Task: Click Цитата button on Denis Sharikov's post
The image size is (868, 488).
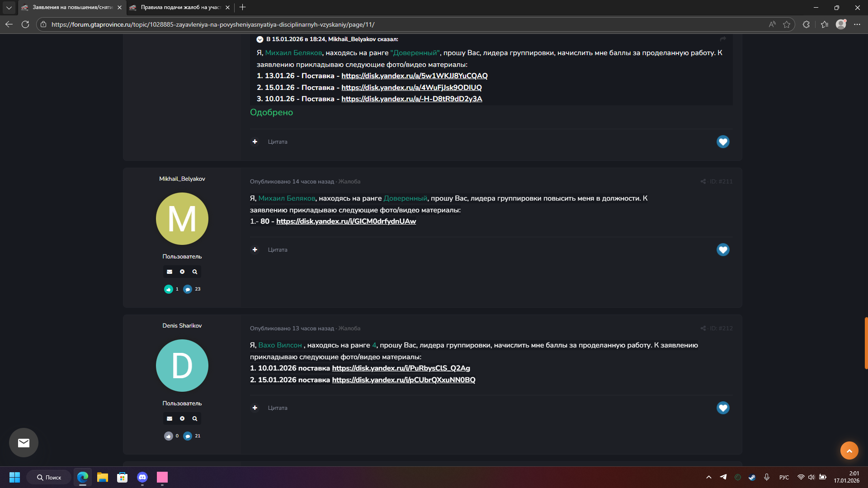Action: (x=277, y=408)
